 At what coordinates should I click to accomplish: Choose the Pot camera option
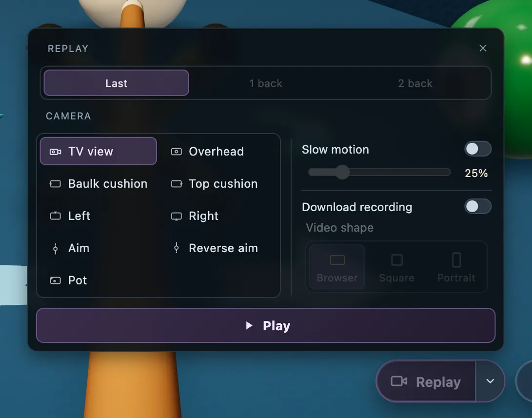pos(99,280)
